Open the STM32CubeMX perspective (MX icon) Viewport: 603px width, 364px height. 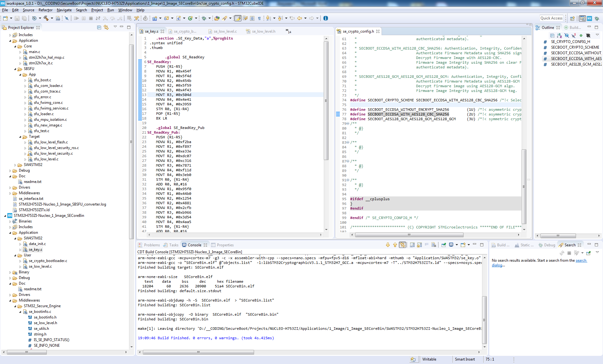pos(589,19)
